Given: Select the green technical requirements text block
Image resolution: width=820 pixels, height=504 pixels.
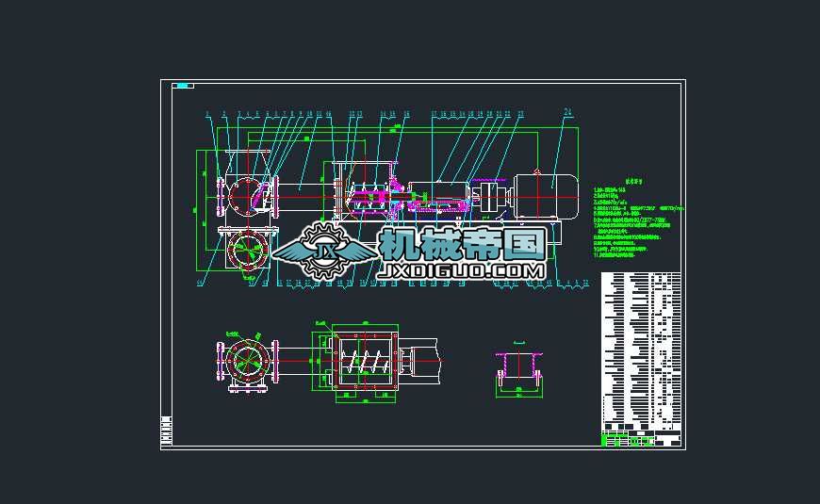Looking at the screenshot, I should click(638, 219).
